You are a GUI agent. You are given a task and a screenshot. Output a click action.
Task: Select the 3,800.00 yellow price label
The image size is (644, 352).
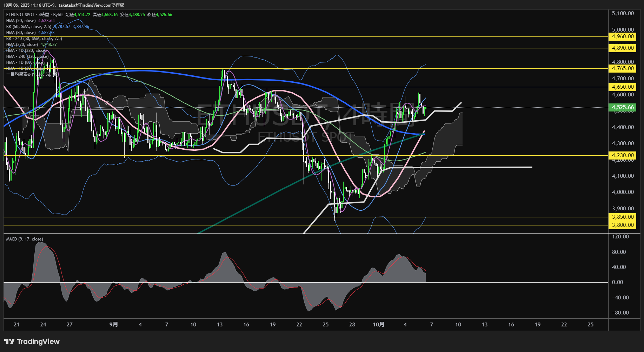click(x=623, y=225)
